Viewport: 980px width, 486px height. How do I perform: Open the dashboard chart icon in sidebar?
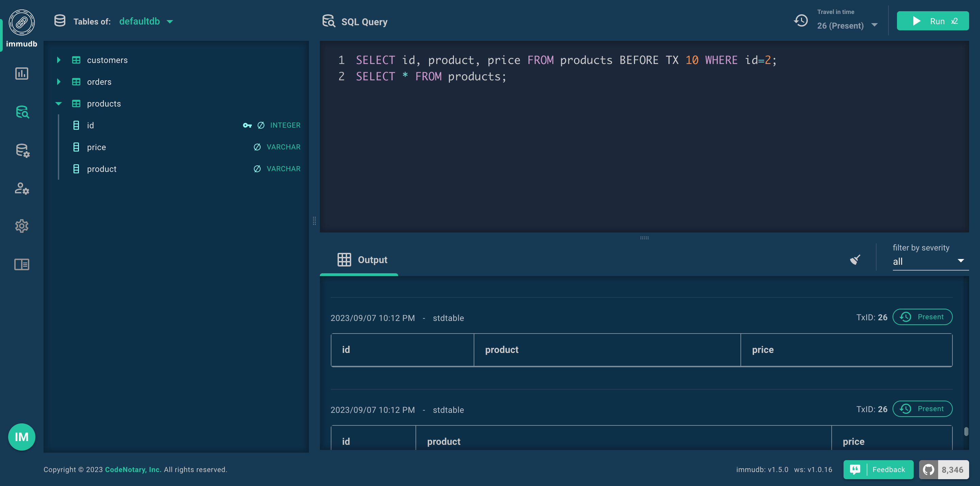pos(22,74)
